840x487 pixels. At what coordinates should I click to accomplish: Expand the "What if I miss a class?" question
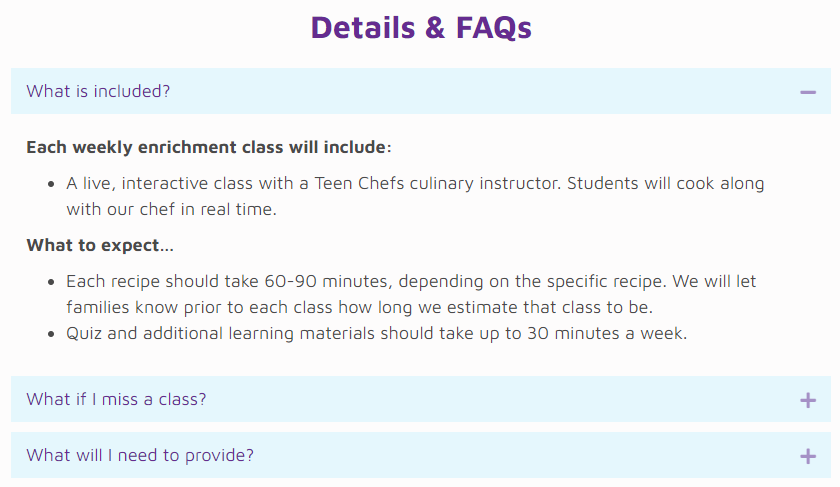coord(116,400)
